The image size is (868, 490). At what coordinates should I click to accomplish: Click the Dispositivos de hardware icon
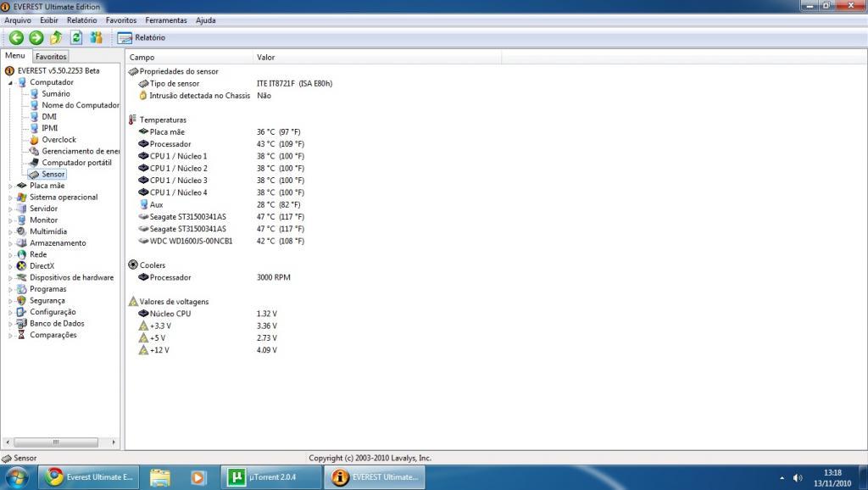(21, 278)
